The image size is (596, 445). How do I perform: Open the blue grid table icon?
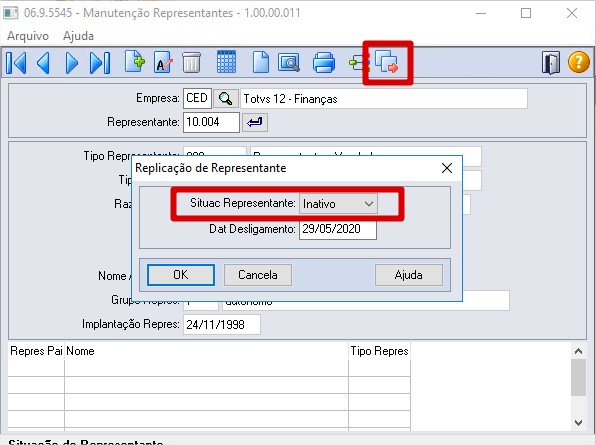click(x=226, y=62)
